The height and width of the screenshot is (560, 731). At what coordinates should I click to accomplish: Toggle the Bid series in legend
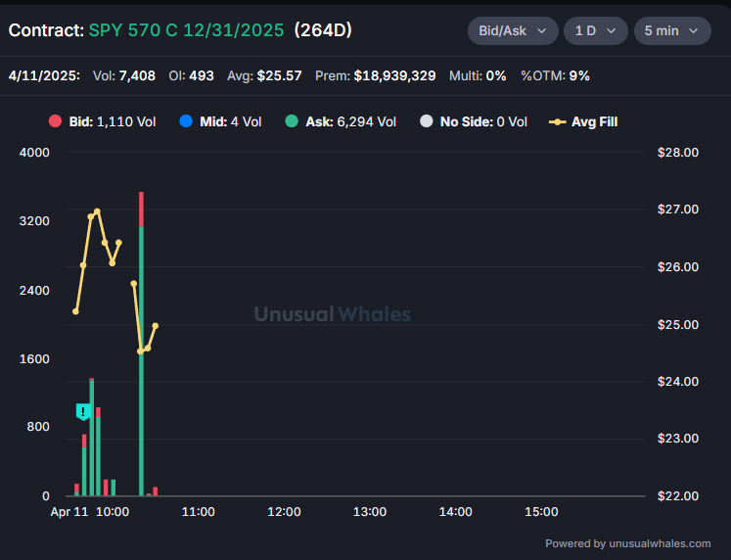click(102, 121)
